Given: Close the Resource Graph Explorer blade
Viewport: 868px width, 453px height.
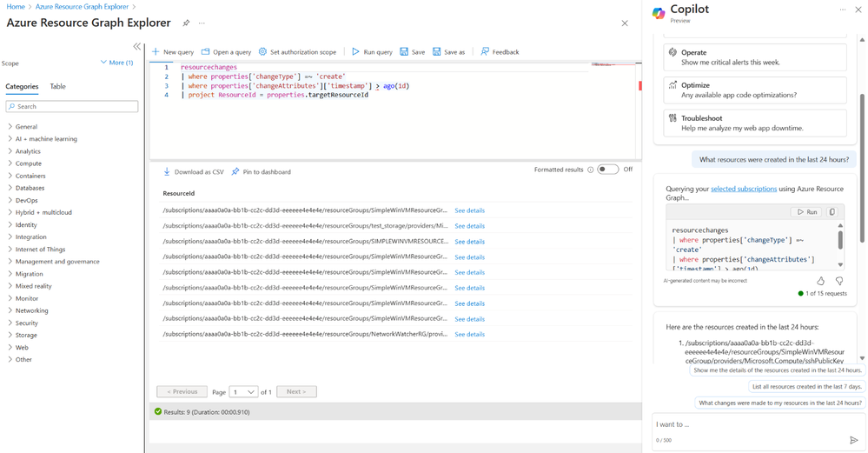Looking at the screenshot, I should pos(625,23).
